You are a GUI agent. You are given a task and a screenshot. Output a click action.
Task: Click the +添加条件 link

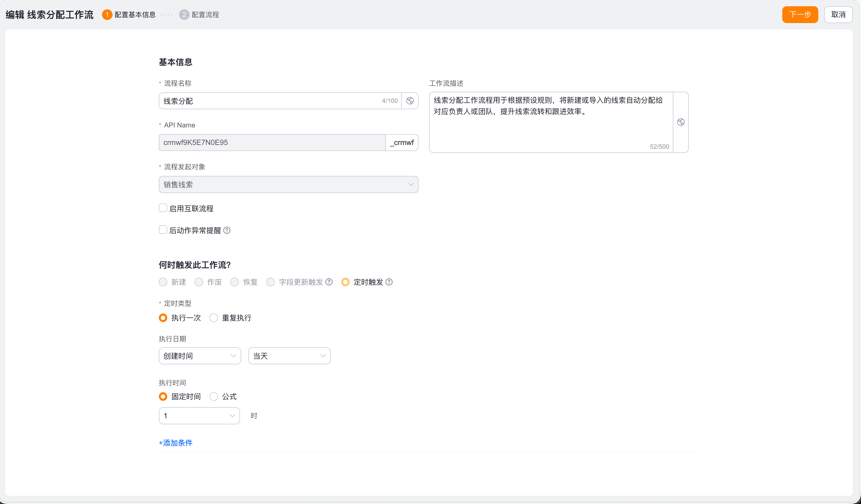176,443
